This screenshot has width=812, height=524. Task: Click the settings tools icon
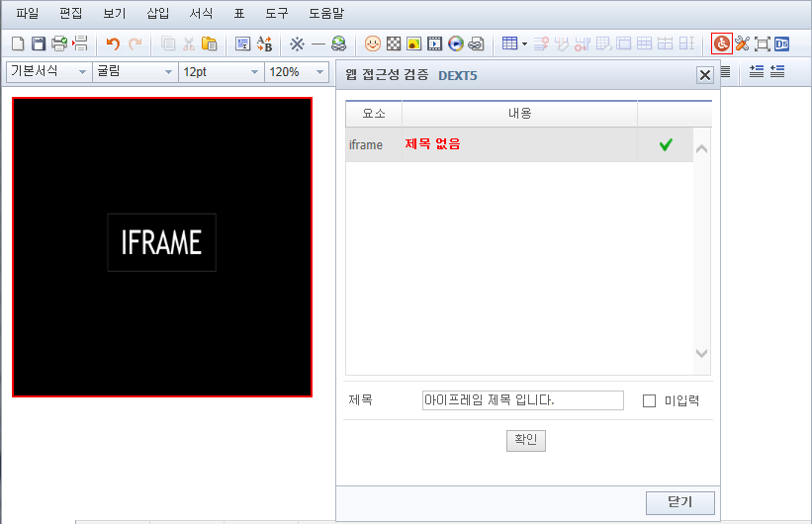742,44
